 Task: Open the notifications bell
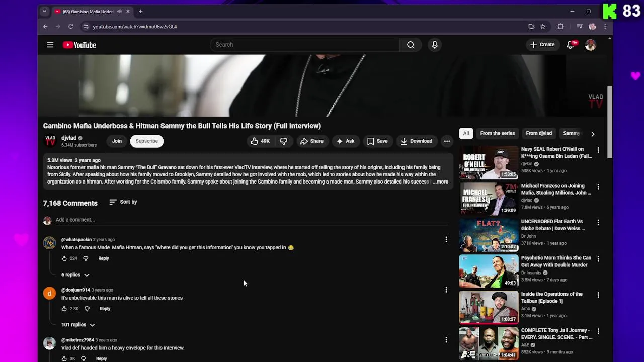click(x=571, y=45)
